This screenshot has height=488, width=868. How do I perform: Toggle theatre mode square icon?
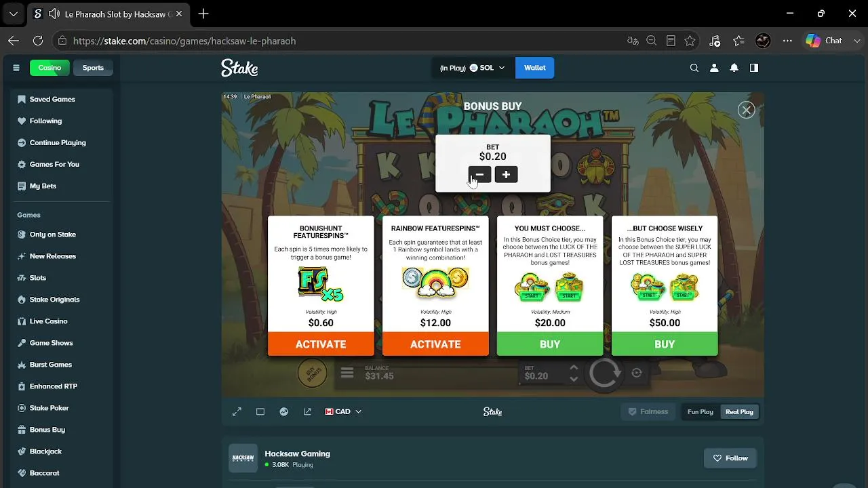click(x=260, y=411)
